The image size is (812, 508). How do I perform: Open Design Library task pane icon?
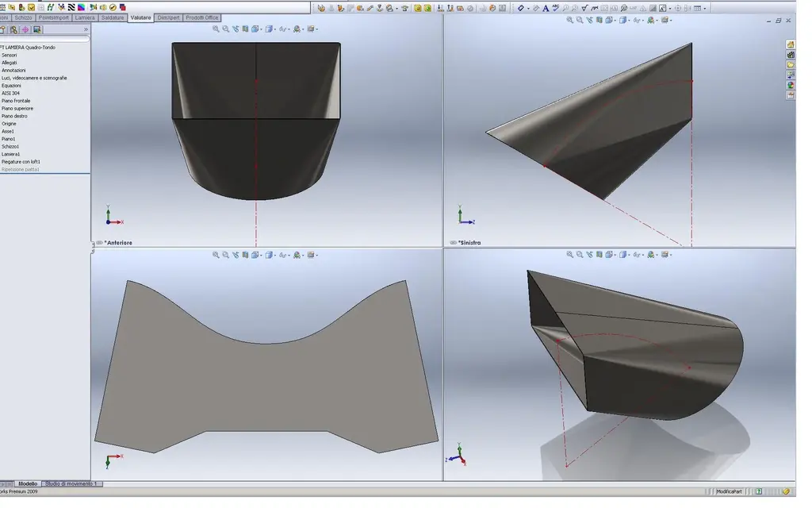[791, 55]
